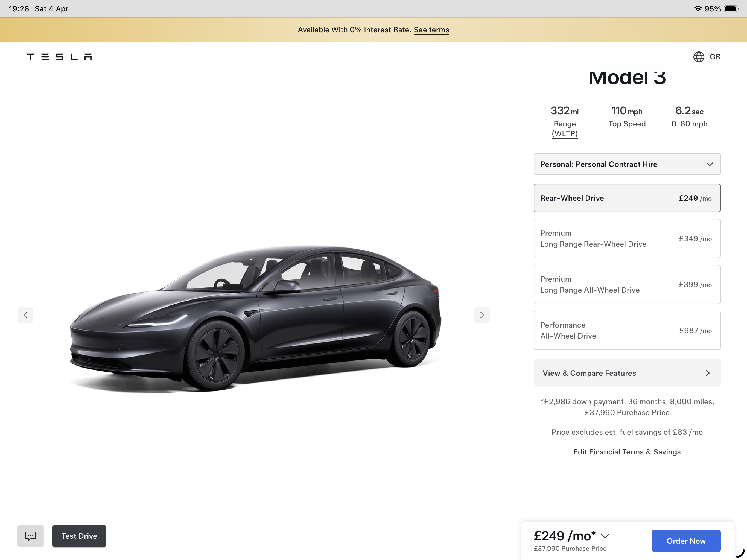Open the globe region selector icon
Image resolution: width=747 pixels, height=560 pixels.
pos(699,57)
